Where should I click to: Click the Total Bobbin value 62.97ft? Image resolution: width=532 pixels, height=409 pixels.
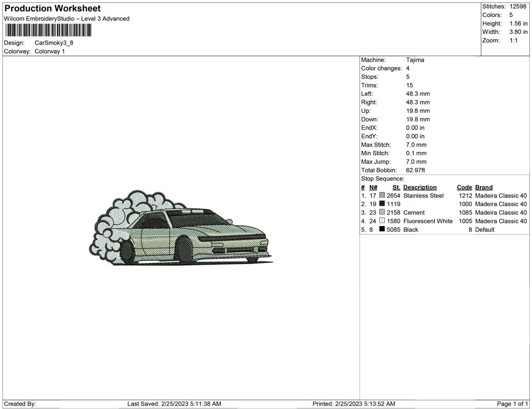pos(415,170)
